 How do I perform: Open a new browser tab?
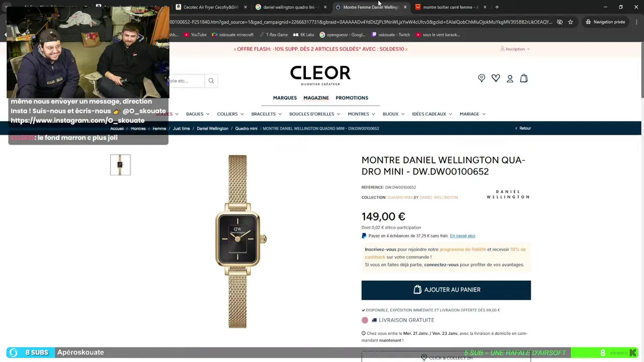tap(497, 7)
